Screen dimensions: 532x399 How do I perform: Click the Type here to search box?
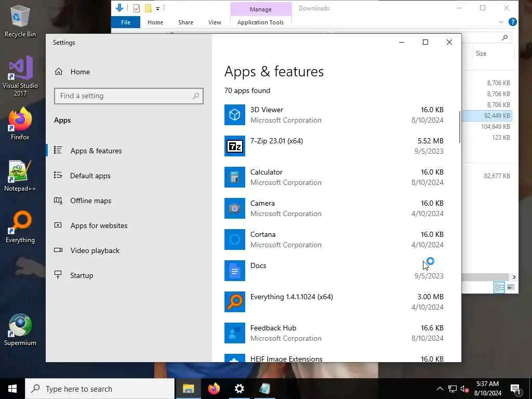click(100, 389)
